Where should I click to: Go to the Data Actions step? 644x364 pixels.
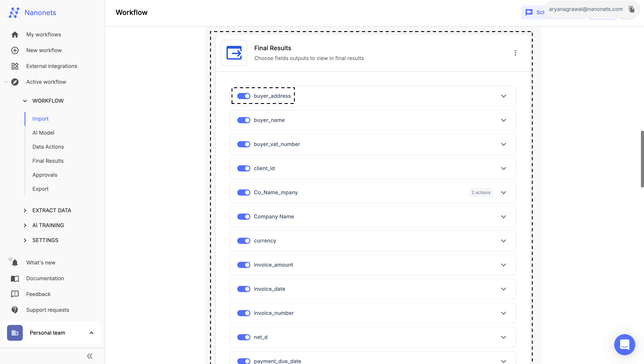[48, 147]
